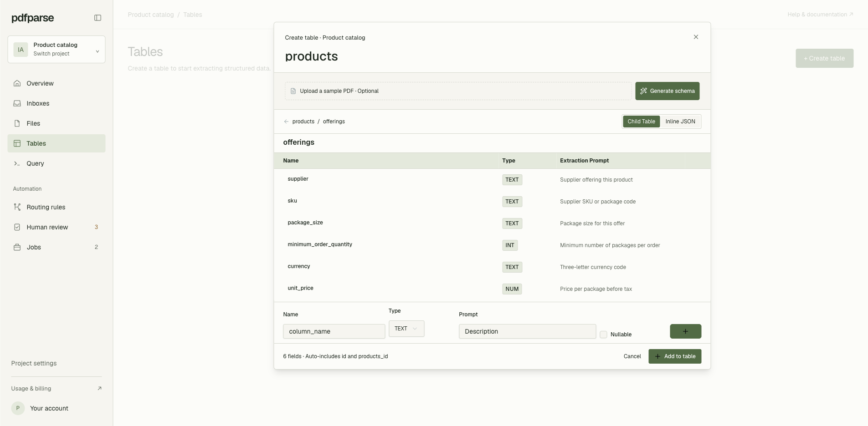This screenshot has width=868, height=426.
Task: Click the Tables grid icon
Action: 17,143
